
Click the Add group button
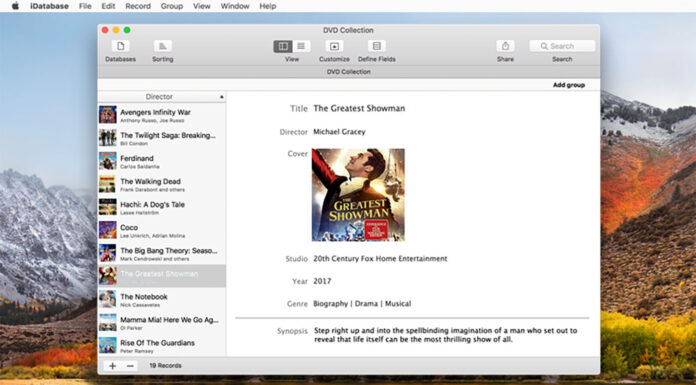(569, 85)
